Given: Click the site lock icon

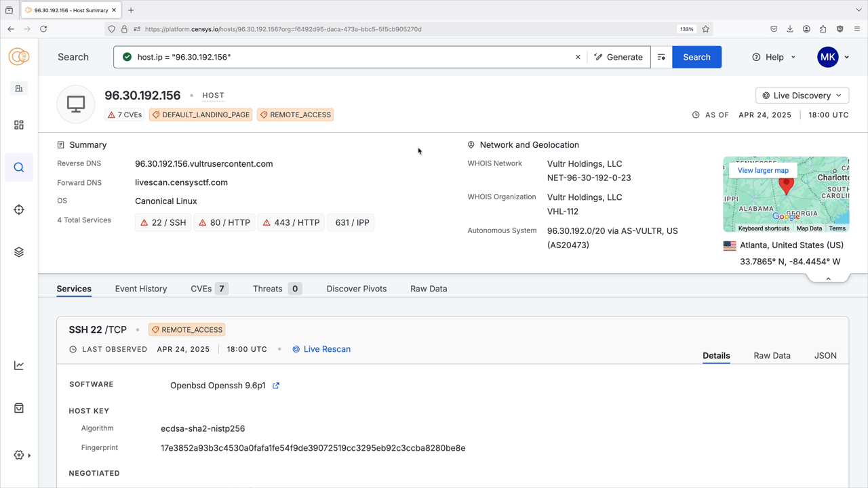Looking at the screenshot, I should (x=124, y=29).
